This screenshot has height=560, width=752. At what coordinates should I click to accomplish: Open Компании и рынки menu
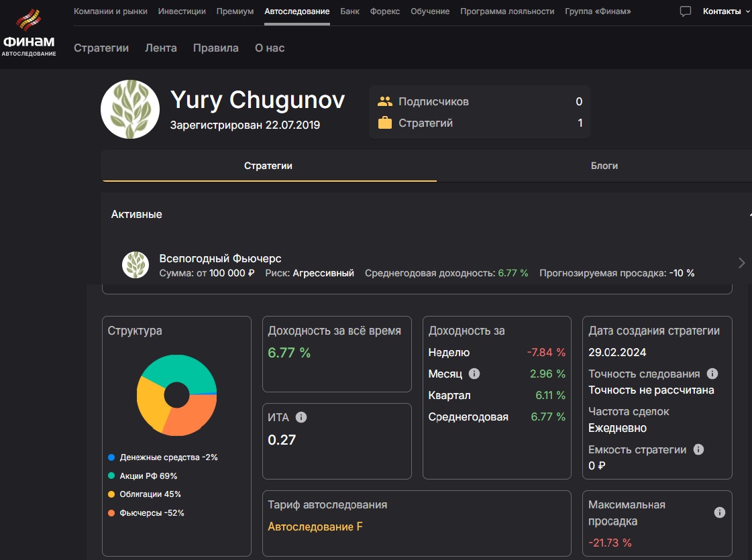coord(110,11)
